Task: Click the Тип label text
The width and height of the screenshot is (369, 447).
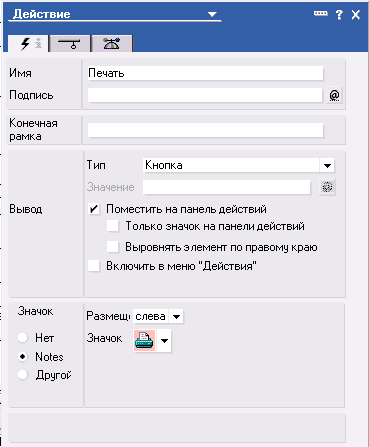Action: (x=96, y=165)
